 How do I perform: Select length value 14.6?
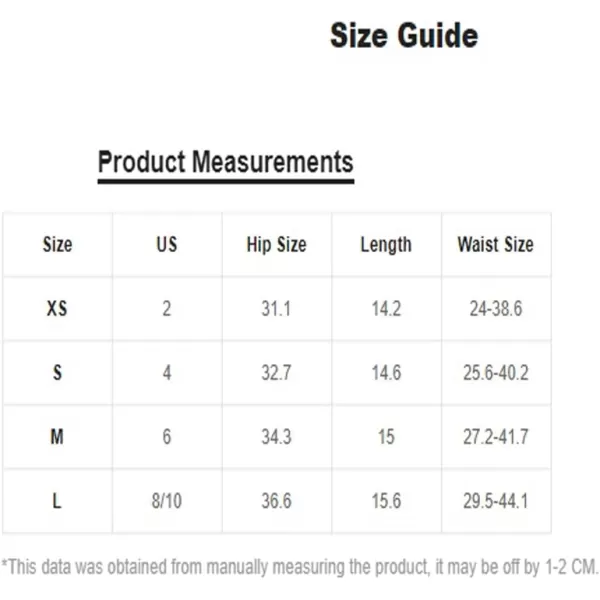click(386, 372)
